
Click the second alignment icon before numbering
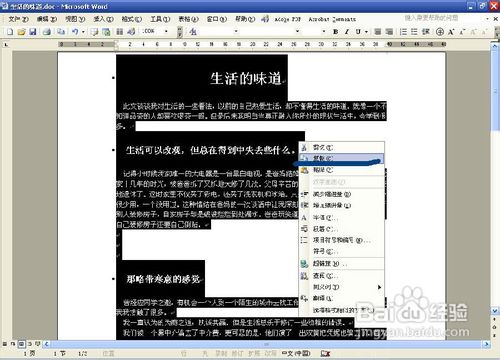(389, 32)
